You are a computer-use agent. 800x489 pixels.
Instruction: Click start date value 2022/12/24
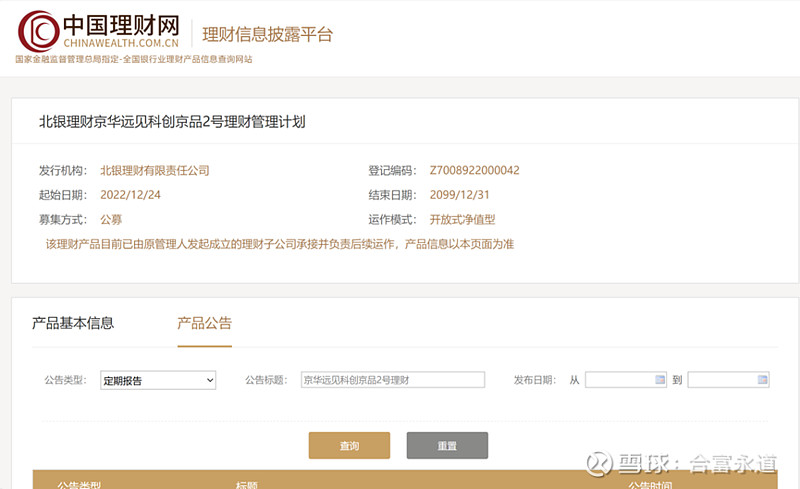pyautogui.click(x=131, y=195)
